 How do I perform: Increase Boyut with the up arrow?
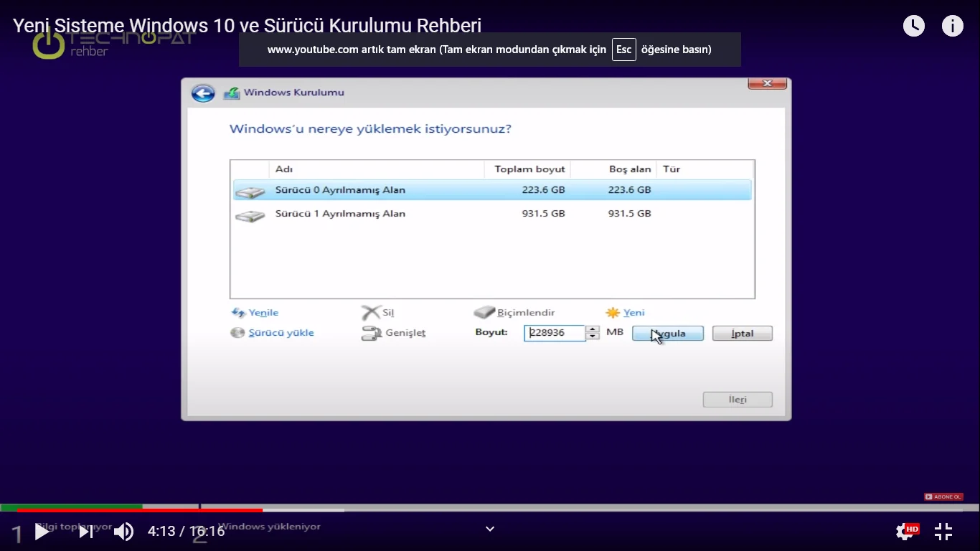[x=593, y=329]
